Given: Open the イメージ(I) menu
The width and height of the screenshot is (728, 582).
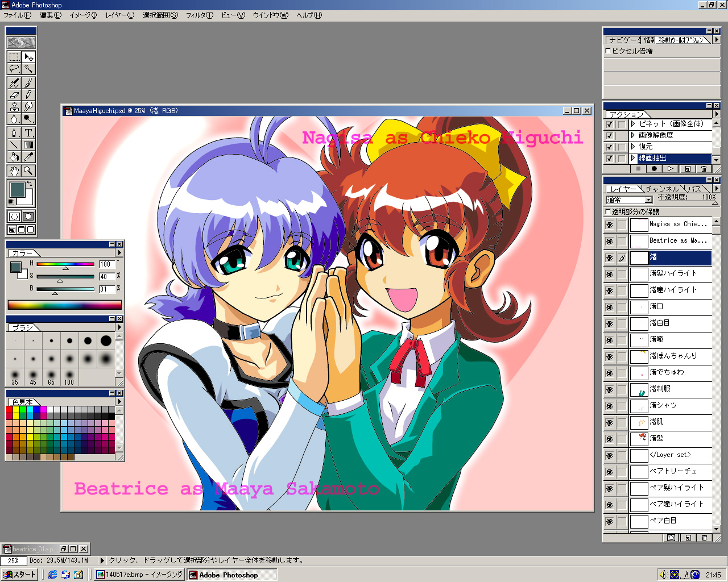Looking at the screenshot, I should [x=83, y=15].
